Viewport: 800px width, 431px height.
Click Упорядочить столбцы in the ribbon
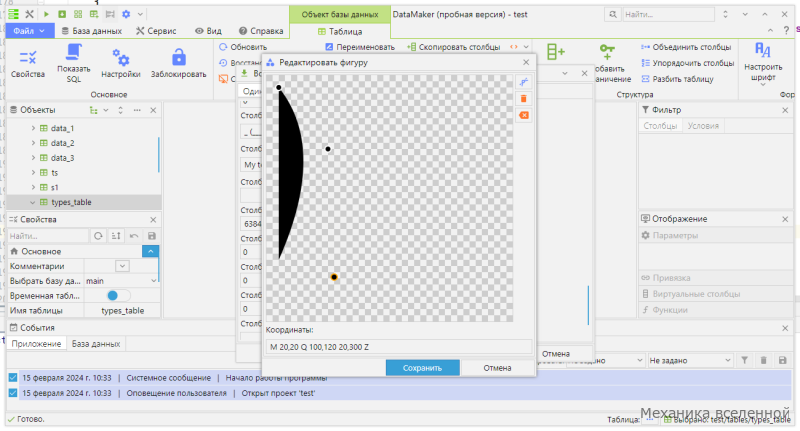pyautogui.click(x=687, y=63)
